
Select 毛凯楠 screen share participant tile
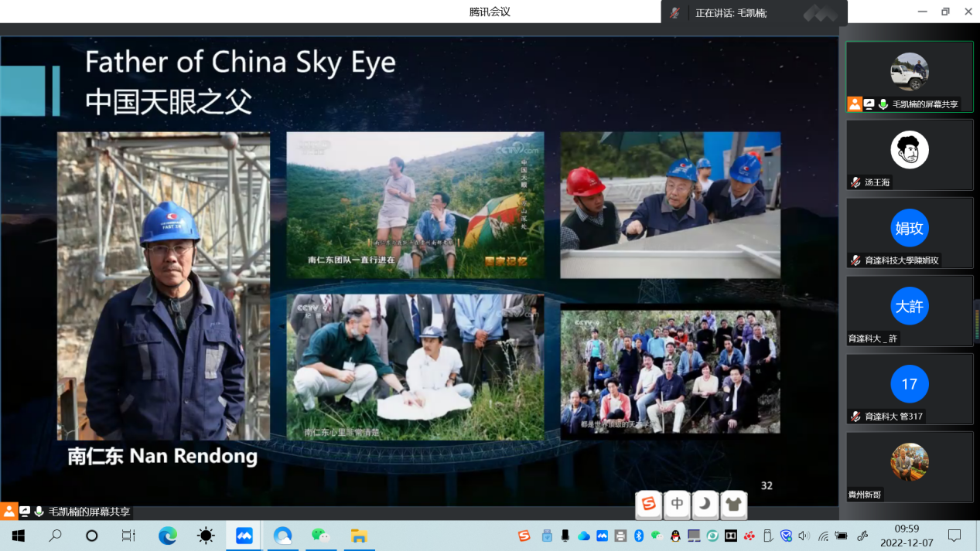pos(909,77)
